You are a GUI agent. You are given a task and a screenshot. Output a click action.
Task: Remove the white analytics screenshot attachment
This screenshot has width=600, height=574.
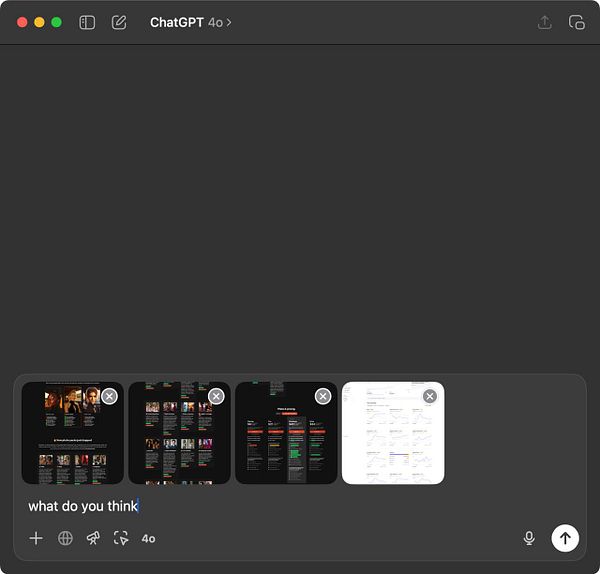[430, 396]
